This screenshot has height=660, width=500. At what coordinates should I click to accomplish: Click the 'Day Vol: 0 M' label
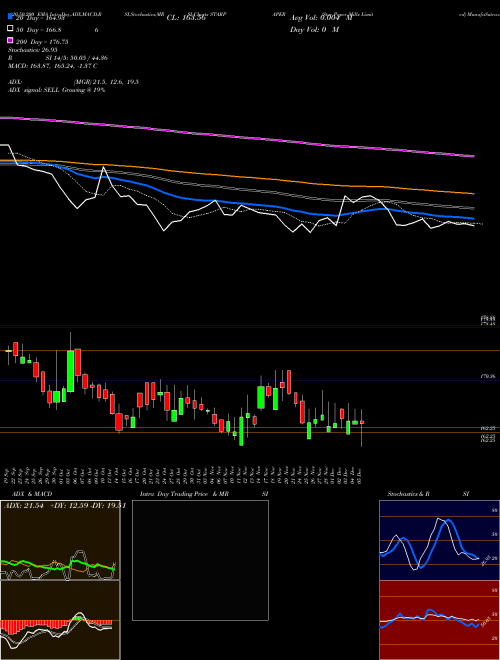[314, 29]
